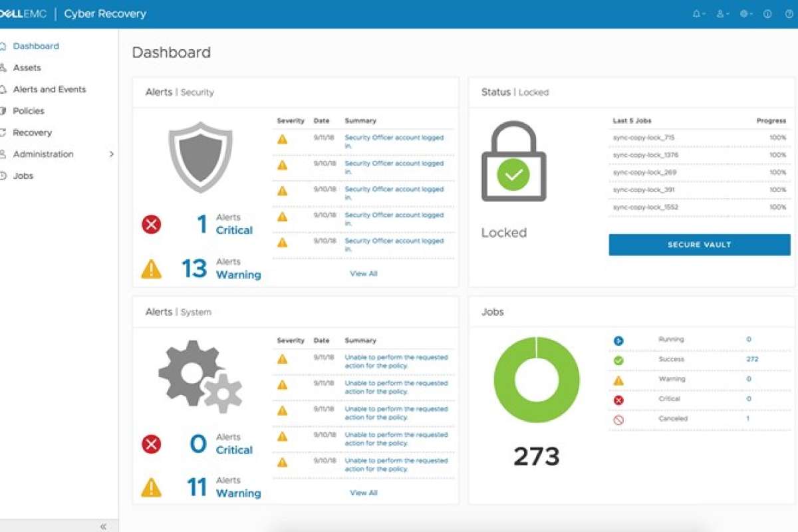Open the notifications bell menu
This screenshot has width=798, height=532.
pos(698,13)
